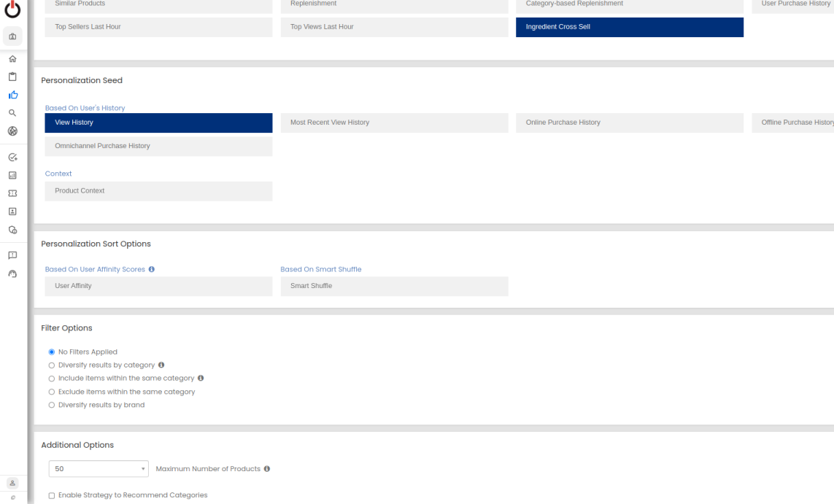Click the home icon in the sidebar

coord(12,59)
